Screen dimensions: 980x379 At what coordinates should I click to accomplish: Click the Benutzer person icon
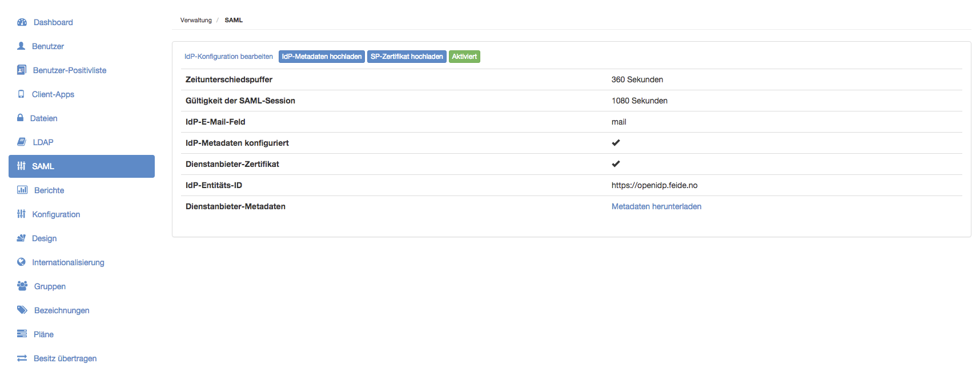[x=21, y=46]
